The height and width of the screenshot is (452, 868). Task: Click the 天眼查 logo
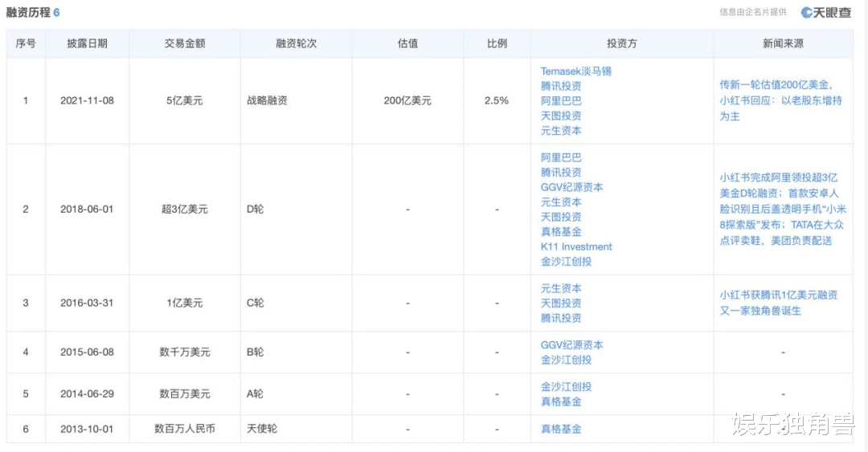tap(826, 12)
